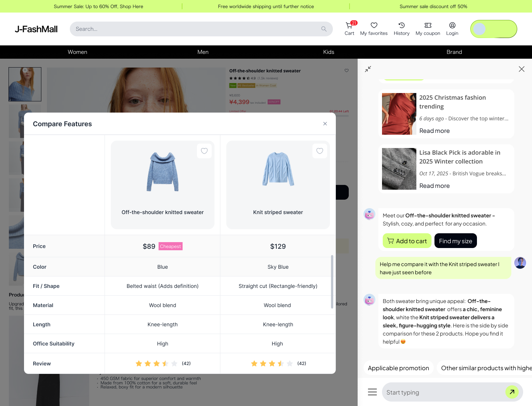Click the Off-the-shoulder knitted sweater card title
This screenshot has height=406, width=532.
pos(163,212)
